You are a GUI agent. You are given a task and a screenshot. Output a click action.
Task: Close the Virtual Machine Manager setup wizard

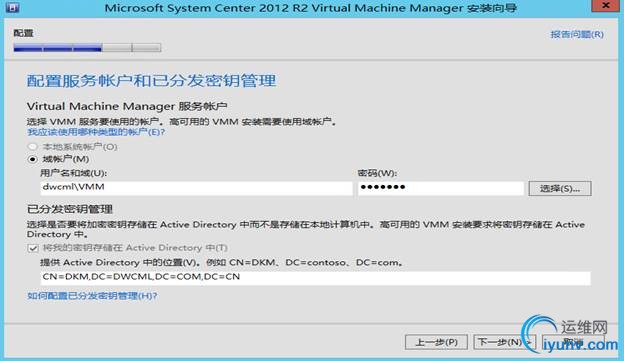point(606,6)
